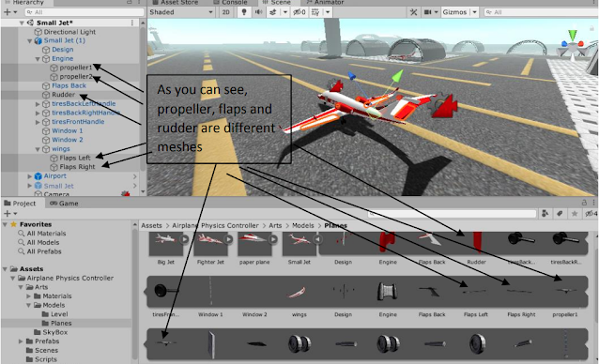Select Flaps Back in Hierarchy
Image resolution: width=599 pixels, height=364 pixels.
[69, 85]
